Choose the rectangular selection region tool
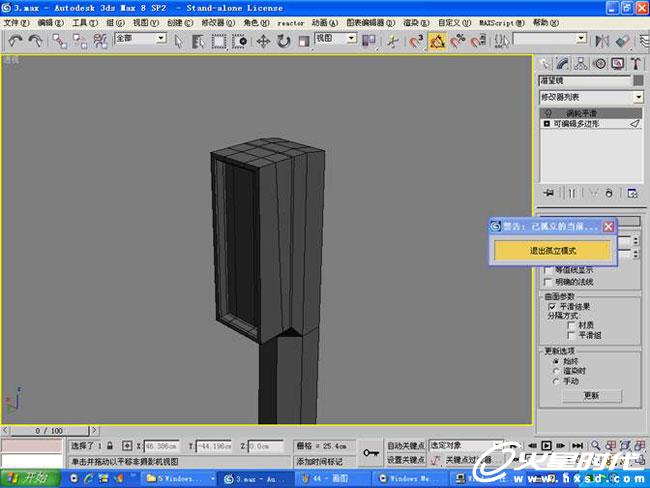The image size is (650, 488). tap(219, 41)
